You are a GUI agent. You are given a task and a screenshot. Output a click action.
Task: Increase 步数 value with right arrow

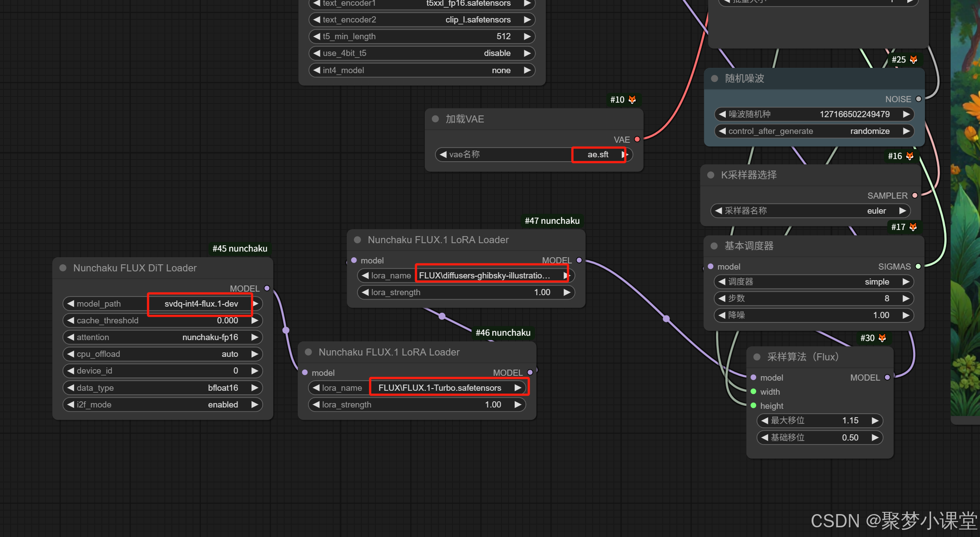pos(906,298)
